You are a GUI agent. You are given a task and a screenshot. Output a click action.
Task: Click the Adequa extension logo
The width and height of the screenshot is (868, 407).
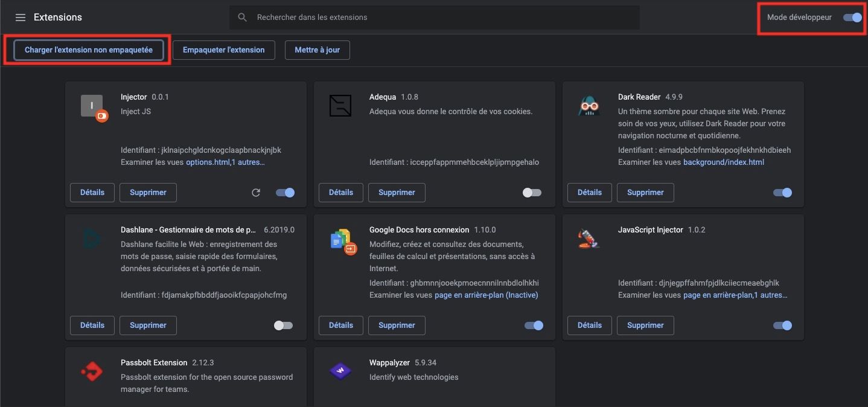coord(340,106)
